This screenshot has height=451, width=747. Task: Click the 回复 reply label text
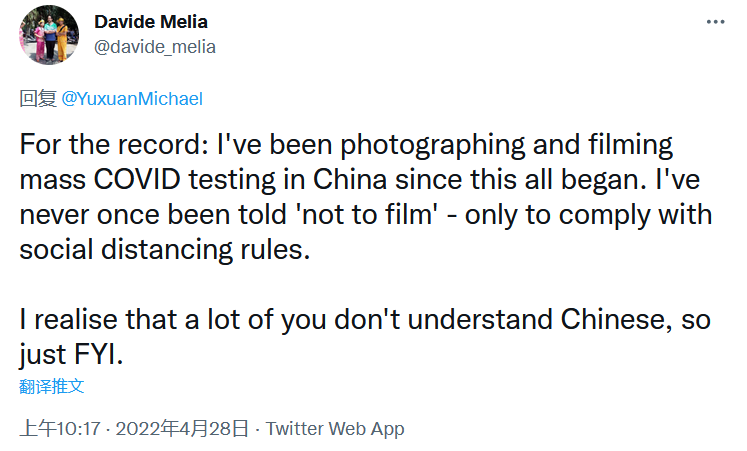tap(38, 99)
